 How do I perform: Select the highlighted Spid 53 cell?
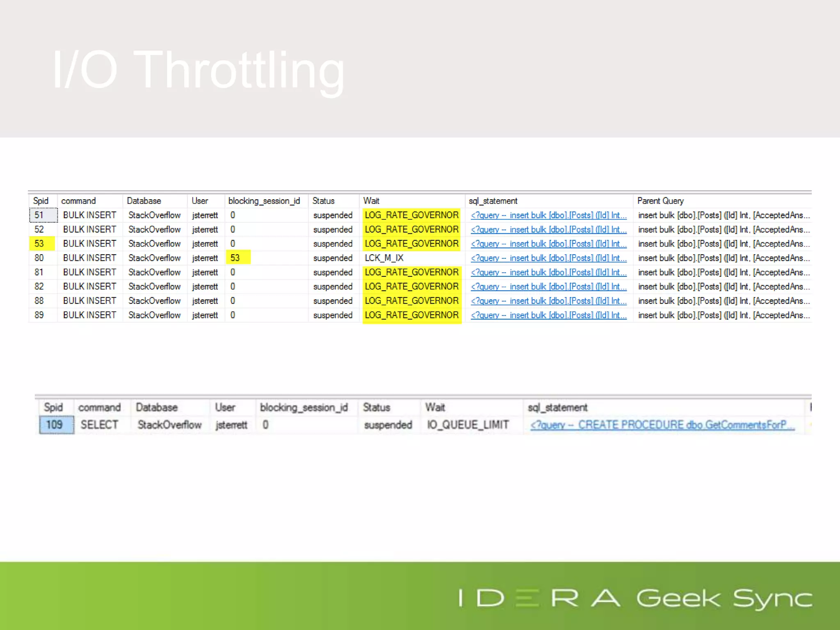point(42,244)
